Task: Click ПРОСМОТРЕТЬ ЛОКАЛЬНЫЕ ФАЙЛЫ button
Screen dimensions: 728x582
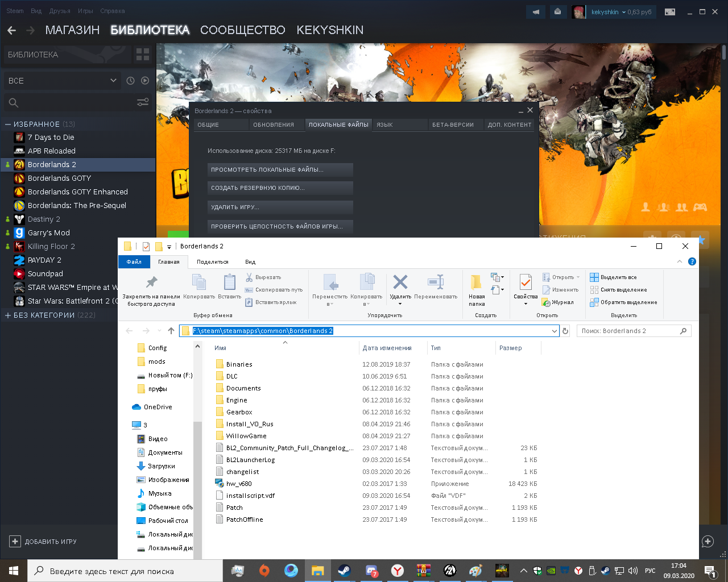Action: (x=280, y=169)
